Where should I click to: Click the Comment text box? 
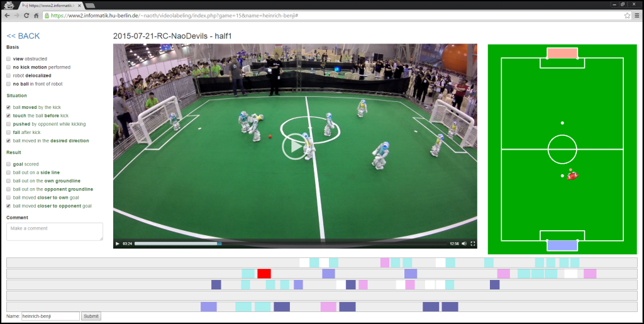click(55, 232)
